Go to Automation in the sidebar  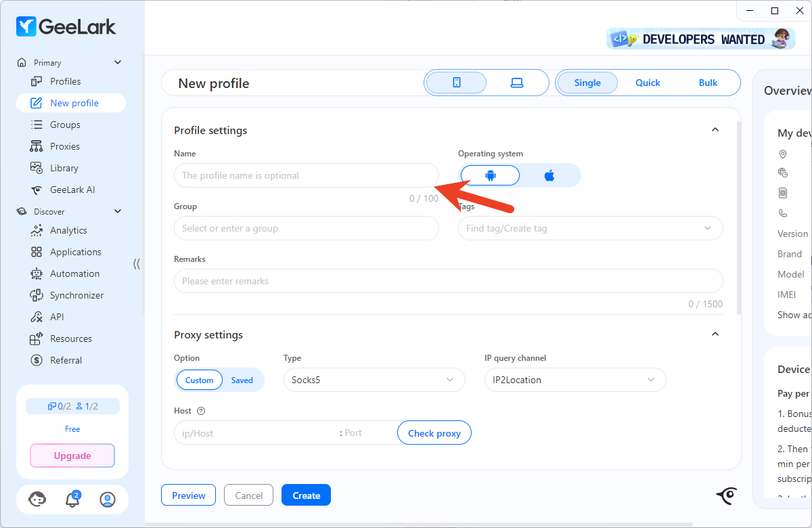pos(74,273)
